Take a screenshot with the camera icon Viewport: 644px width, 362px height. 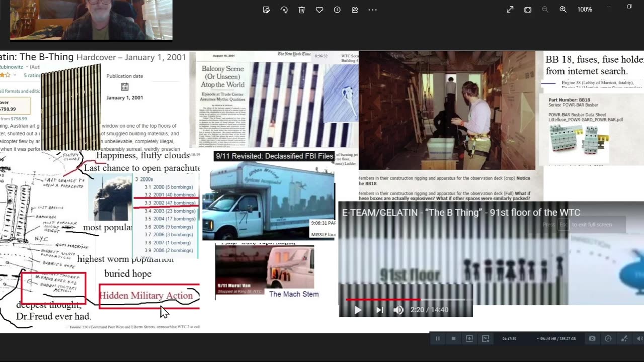tap(592, 339)
